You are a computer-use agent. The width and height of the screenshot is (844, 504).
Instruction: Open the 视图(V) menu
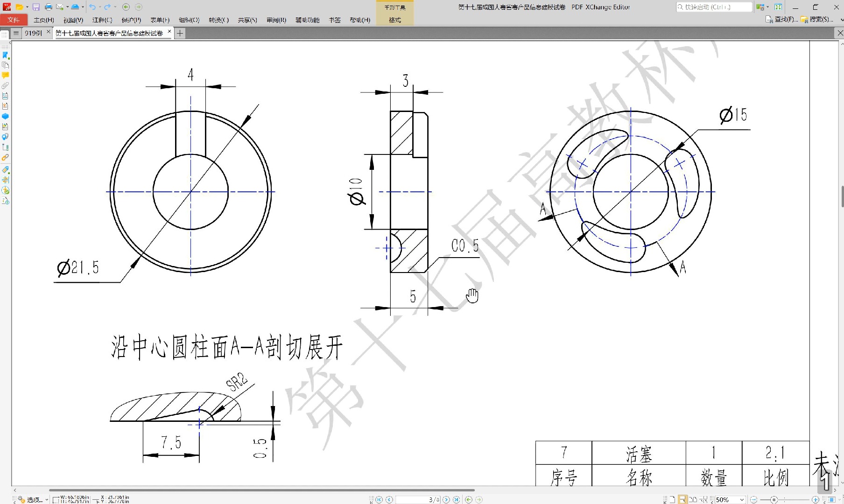(x=72, y=20)
